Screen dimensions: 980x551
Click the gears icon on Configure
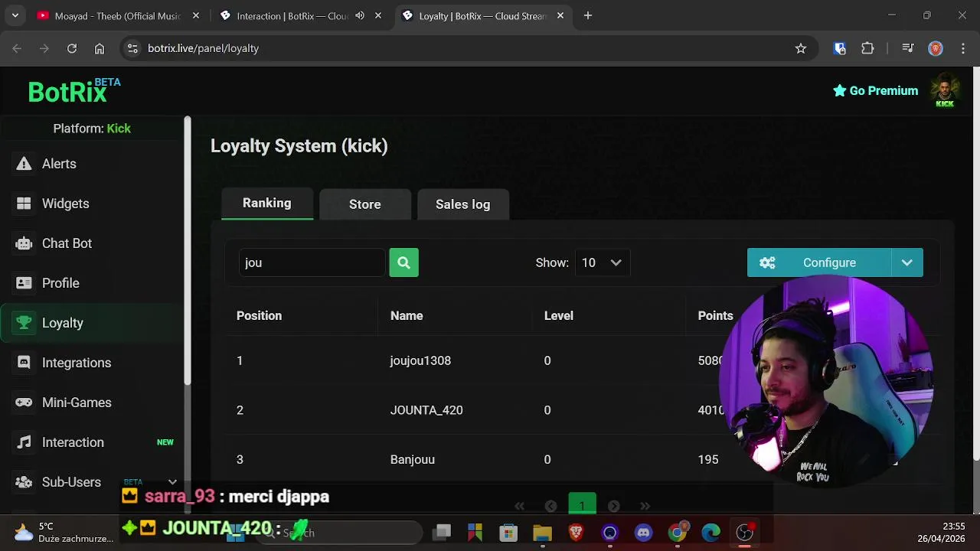pyautogui.click(x=767, y=262)
